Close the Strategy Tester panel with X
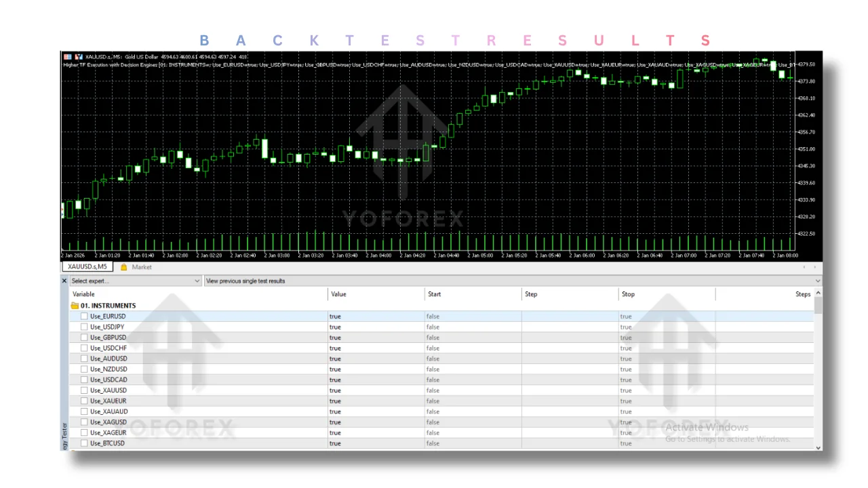 [x=65, y=281]
